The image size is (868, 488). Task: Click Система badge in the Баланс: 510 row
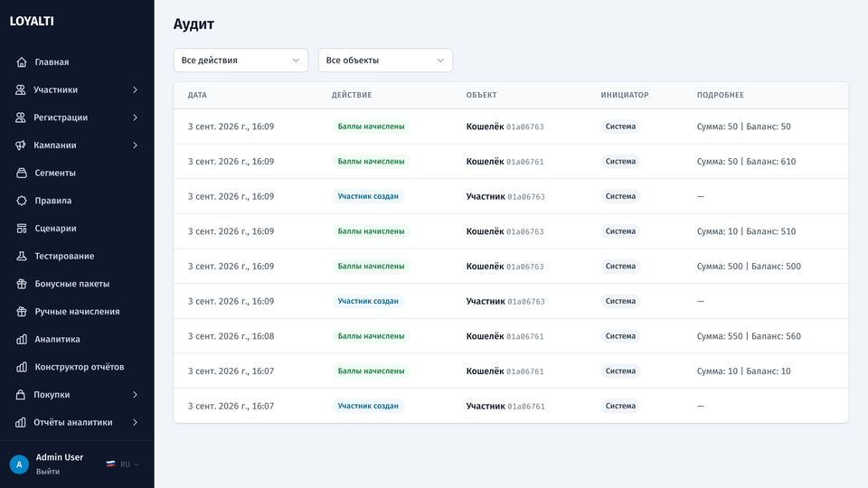click(x=620, y=230)
